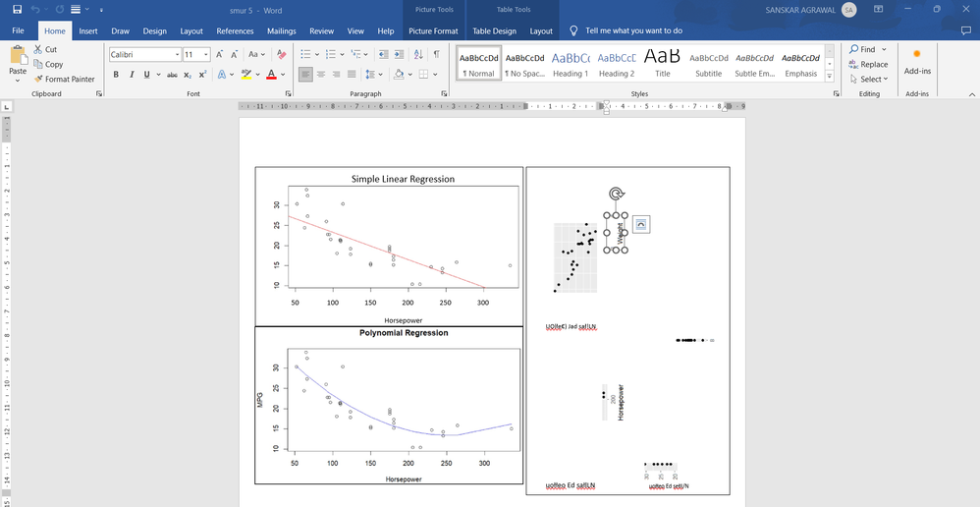This screenshot has width=980, height=507.
Task: Expand the Styles gallery more arrow
Action: click(830, 77)
